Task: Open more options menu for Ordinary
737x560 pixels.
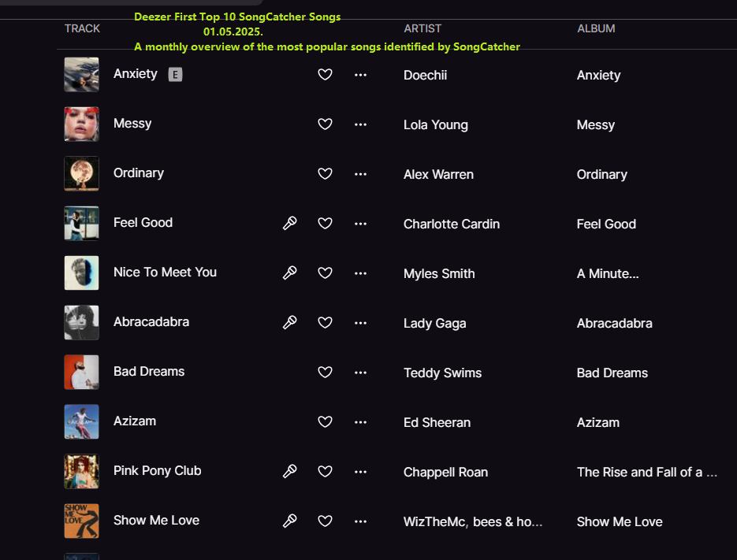Action: click(360, 174)
